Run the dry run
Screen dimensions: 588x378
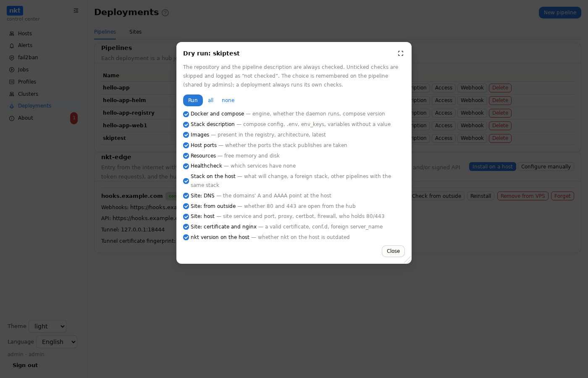193,100
